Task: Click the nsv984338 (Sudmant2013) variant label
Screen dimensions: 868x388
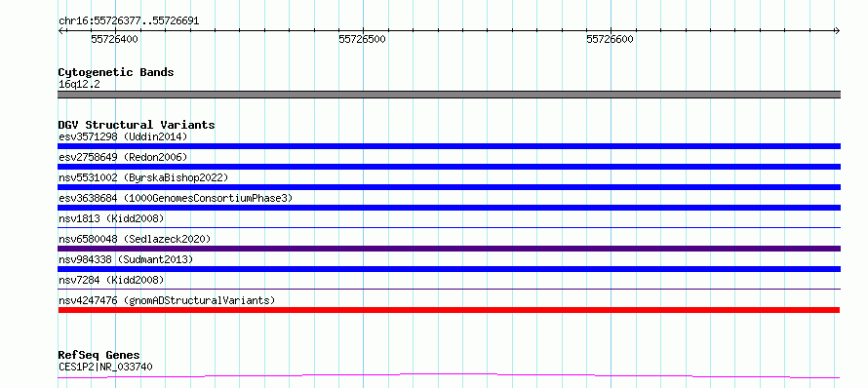Action: click(x=126, y=259)
